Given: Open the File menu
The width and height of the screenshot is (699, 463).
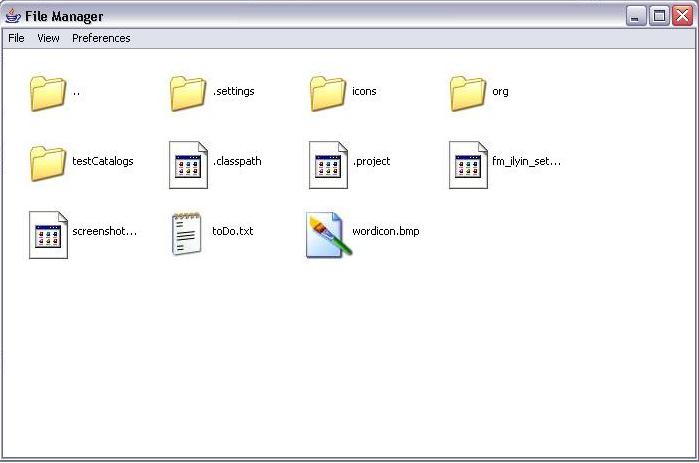Looking at the screenshot, I should pyautogui.click(x=16, y=38).
